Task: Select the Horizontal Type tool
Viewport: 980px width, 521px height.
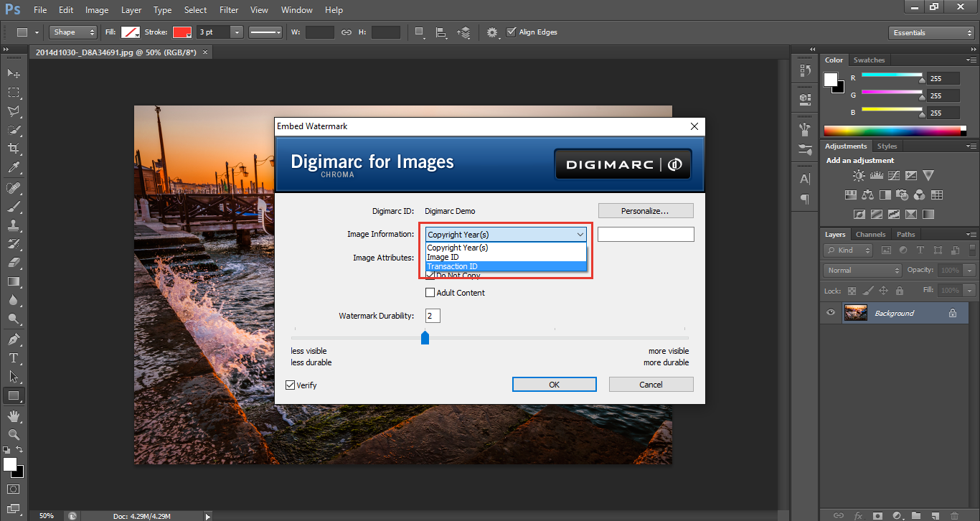Action: click(14, 357)
